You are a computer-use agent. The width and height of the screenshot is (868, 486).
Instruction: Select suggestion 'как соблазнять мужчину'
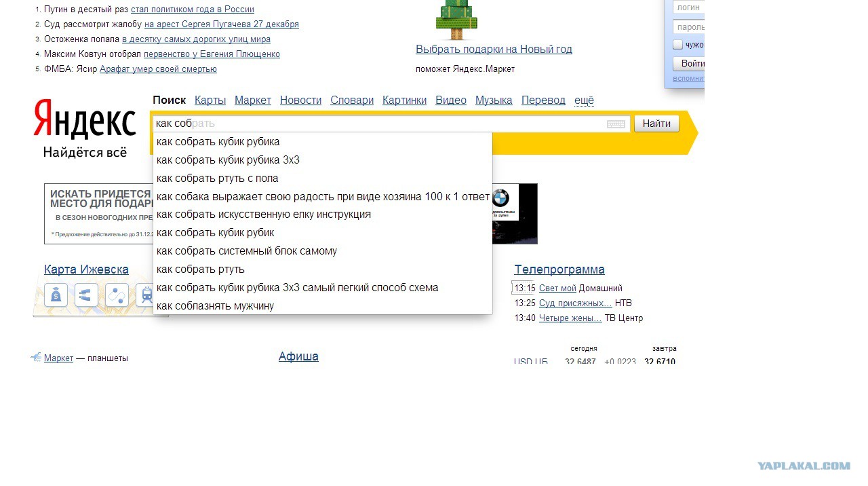coord(323,306)
